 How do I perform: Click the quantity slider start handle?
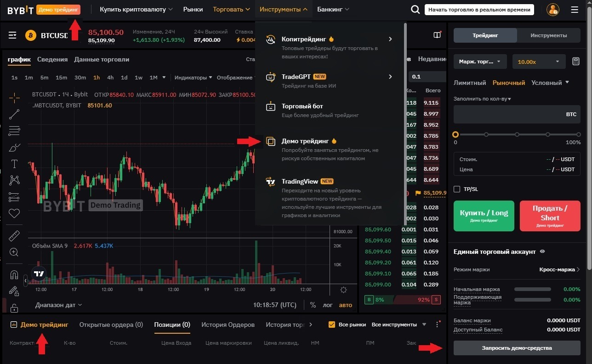(455, 134)
